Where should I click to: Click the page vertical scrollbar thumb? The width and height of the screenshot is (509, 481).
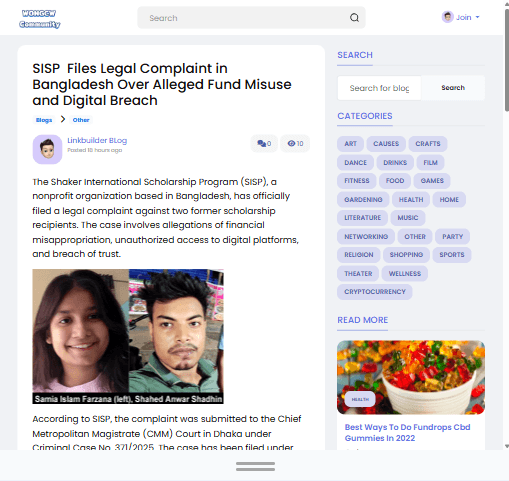507,60
